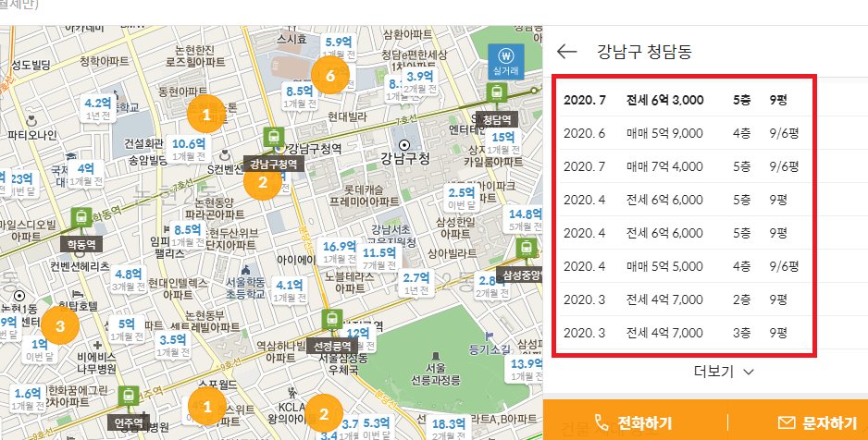This screenshot has width=868, height=440.
Task: Open the 18.3억 2개월 전 price tag
Action: pyautogui.click(x=447, y=430)
